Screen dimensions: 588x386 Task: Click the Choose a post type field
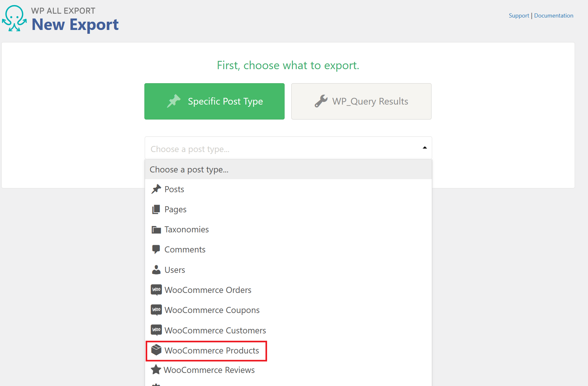(288, 148)
